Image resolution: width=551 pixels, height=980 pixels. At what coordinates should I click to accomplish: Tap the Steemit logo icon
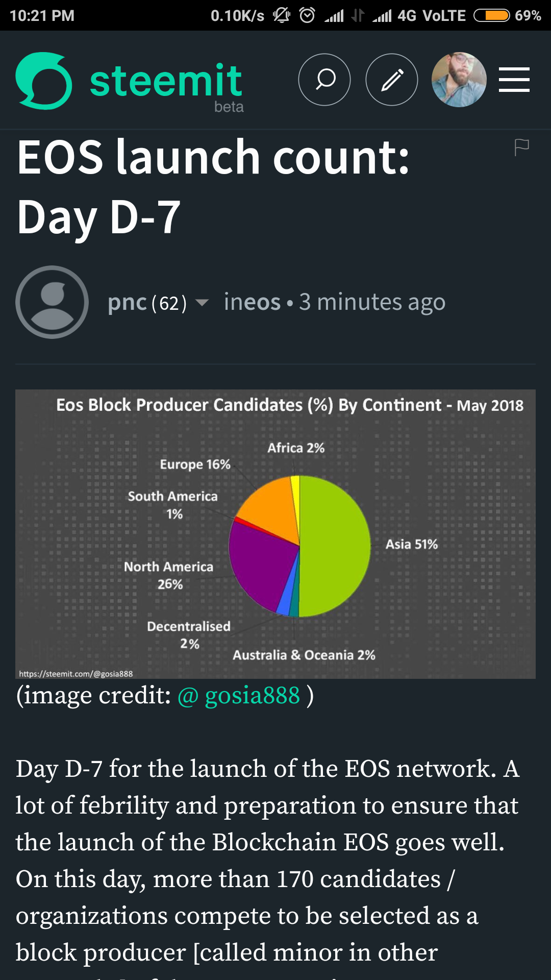coord(44,81)
